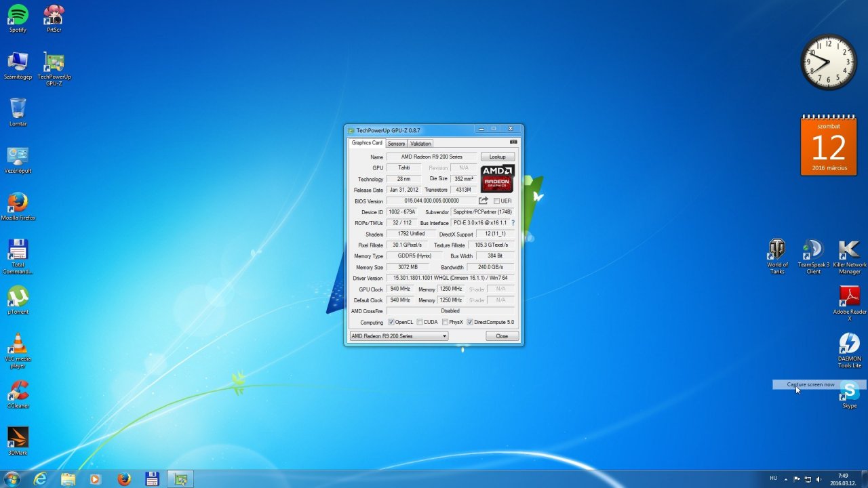Click the Name field AMD Radeon R9 200 Series
The image size is (868, 488).
click(x=432, y=157)
